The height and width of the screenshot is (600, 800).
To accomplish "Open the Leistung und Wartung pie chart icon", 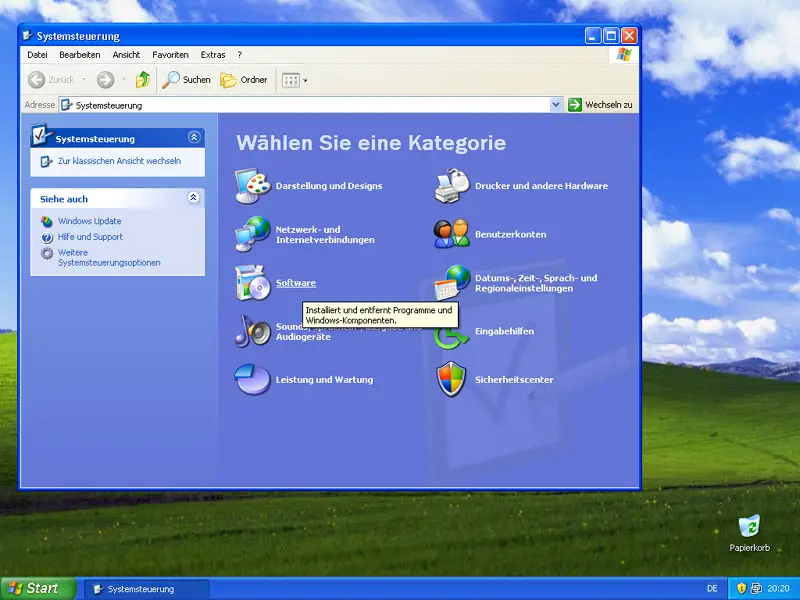I will point(253,380).
